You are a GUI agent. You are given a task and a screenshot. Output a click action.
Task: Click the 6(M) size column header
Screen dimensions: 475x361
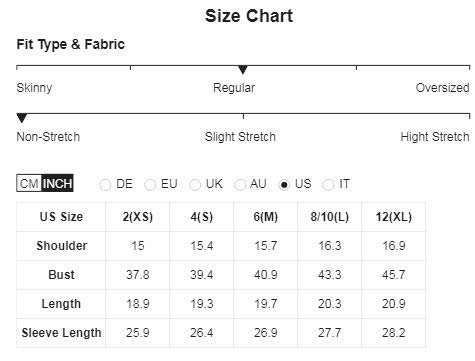pos(266,217)
